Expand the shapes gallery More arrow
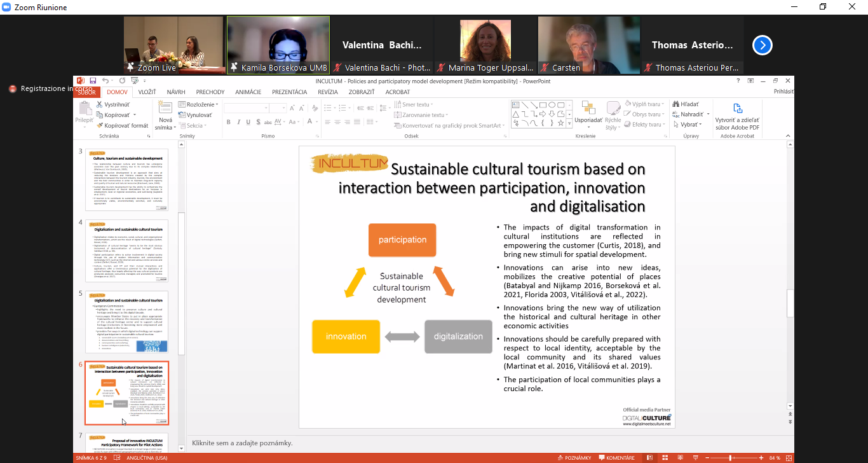Screen dimensions: 868x463 pos(570,124)
